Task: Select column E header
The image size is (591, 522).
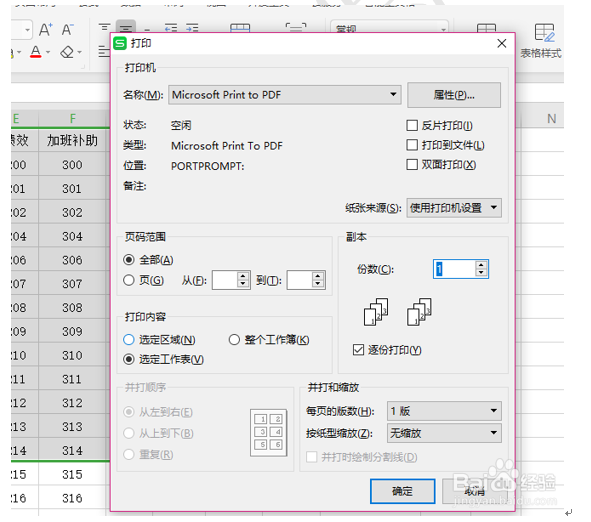Action: (x=24, y=119)
